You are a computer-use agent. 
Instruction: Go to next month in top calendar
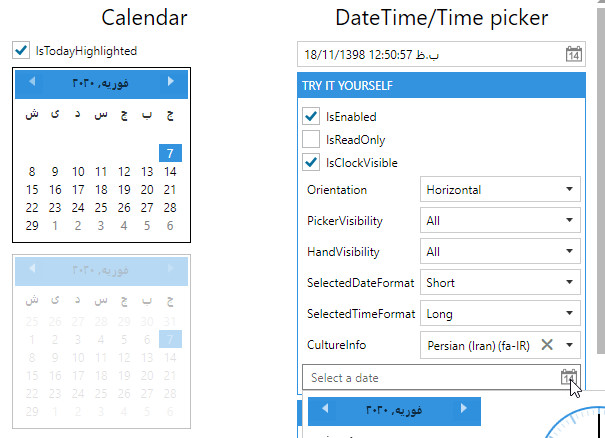pyautogui.click(x=170, y=81)
